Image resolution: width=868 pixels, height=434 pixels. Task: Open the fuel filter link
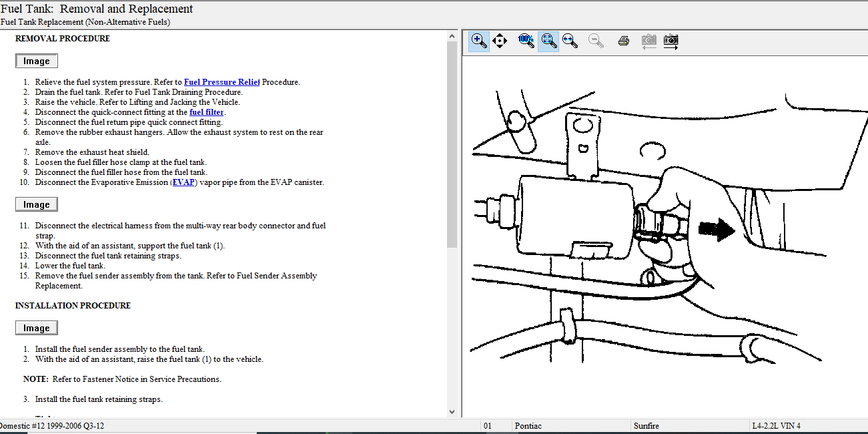point(207,112)
